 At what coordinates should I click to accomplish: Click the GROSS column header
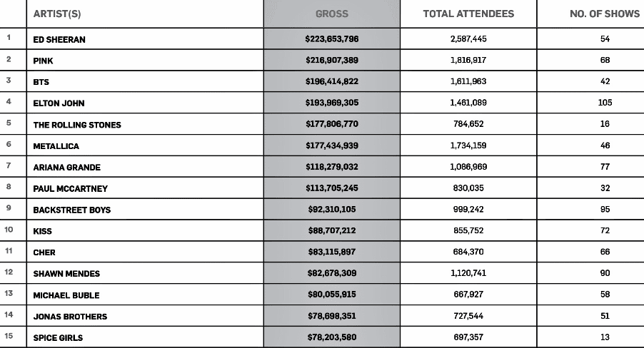pos(331,14)
